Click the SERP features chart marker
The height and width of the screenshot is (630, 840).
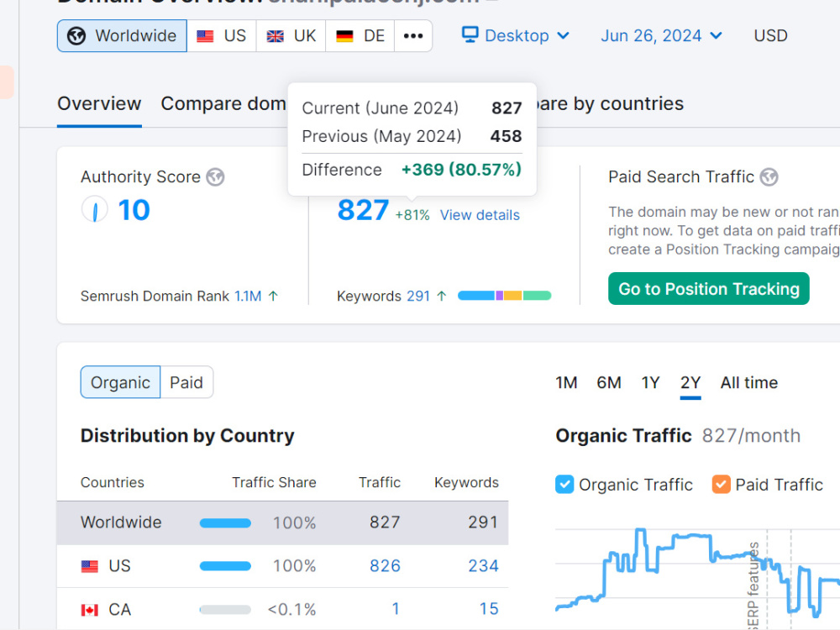coord(753,585)
